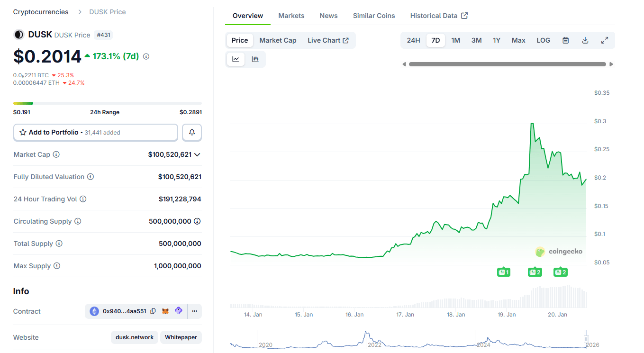This screenshot has height=353, width=644.
Task: Switch to line chart view icon
Action: pyautogui.click(x=236, y=59)
